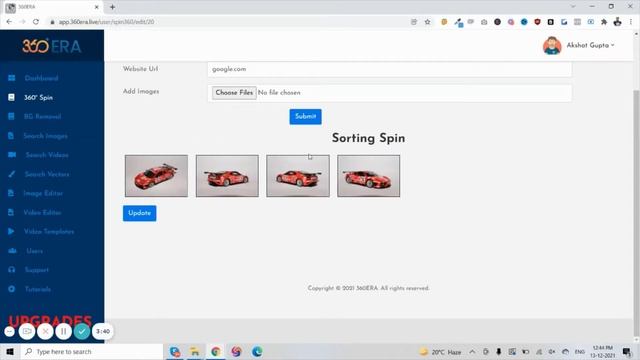Open Chrome from the taskbar
Screen dimensions: 640x360
coord(216,351)
